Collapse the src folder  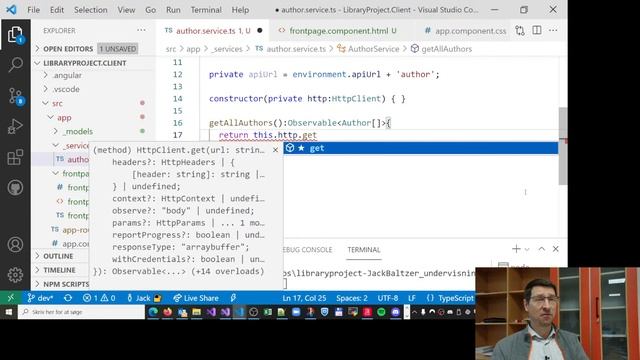57,103
